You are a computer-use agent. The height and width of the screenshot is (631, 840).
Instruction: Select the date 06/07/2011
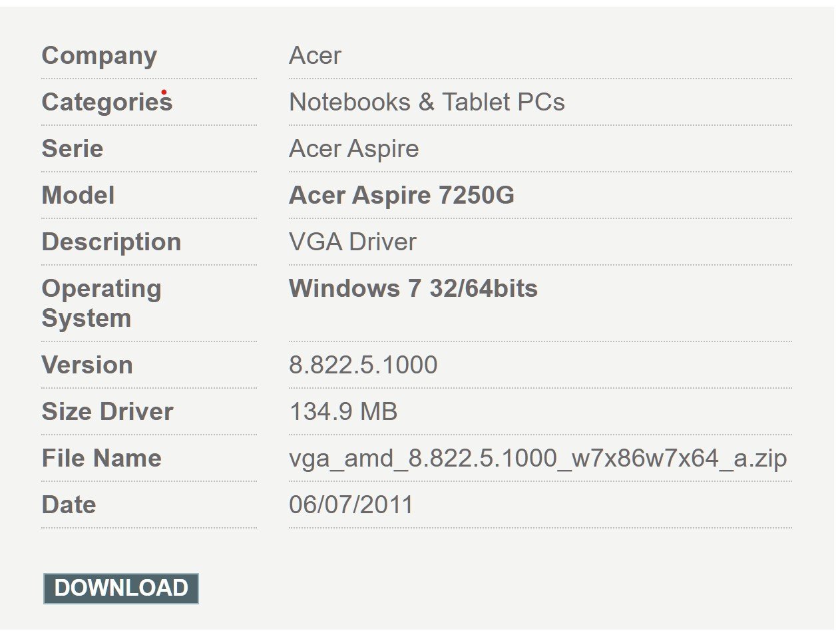[x=351, y=505]
